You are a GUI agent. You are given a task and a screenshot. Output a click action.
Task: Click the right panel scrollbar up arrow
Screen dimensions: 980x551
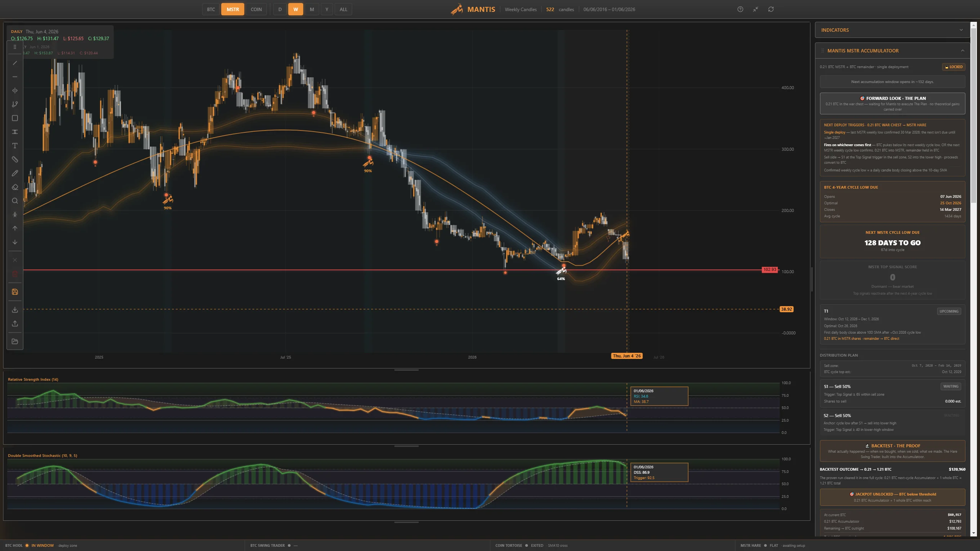click(974, 24)
